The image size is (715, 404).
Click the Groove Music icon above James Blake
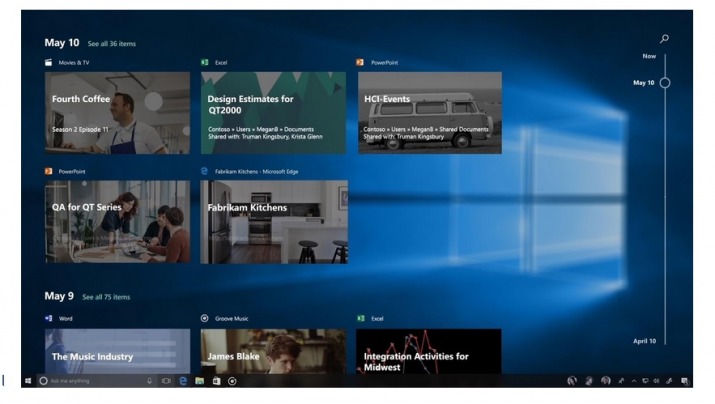pyautogui.click(x=205, y=318)
